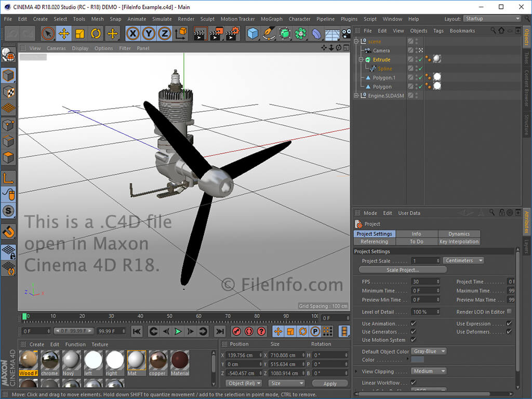
Task: Open Default Object Color Gray-Blue dropdown
Action: tap(429, 351)
